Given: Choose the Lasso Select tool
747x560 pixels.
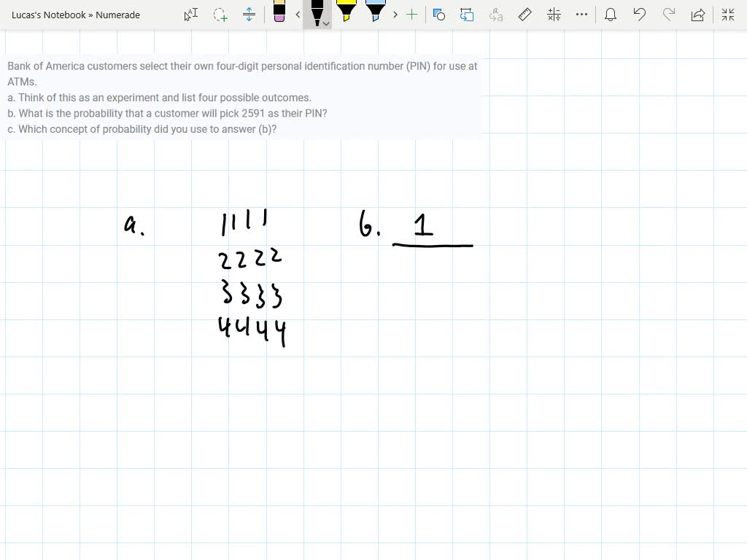Looking at the screenshot, I should pos(220,15).
